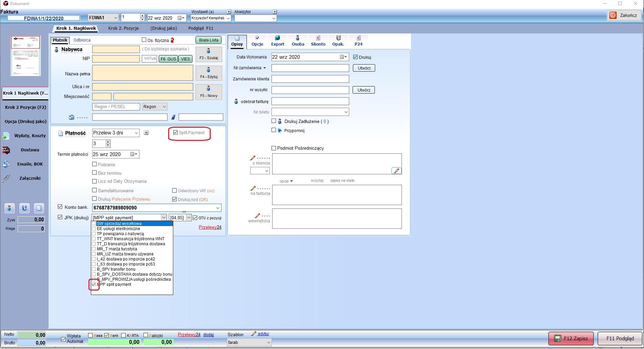Click the pencil icon above 'wewnętrzna'
The height and width of the screenshot is (349, 644).
pyautogui.click(x=257, y=215)
